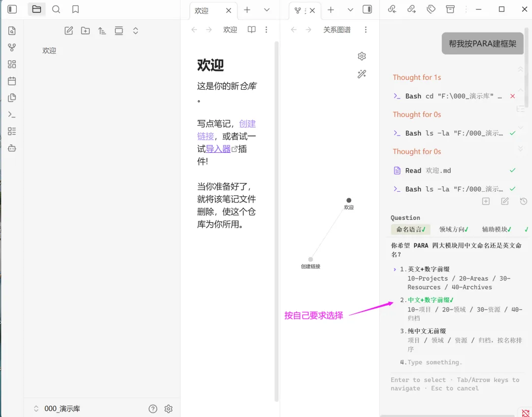Select the graph view tab

(298, 10)
